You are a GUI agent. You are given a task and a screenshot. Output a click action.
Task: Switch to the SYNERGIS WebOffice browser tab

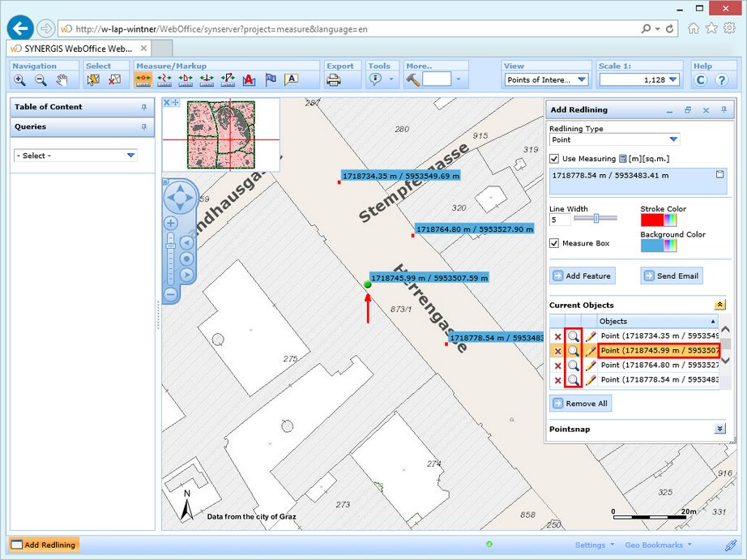coord(73,48)
